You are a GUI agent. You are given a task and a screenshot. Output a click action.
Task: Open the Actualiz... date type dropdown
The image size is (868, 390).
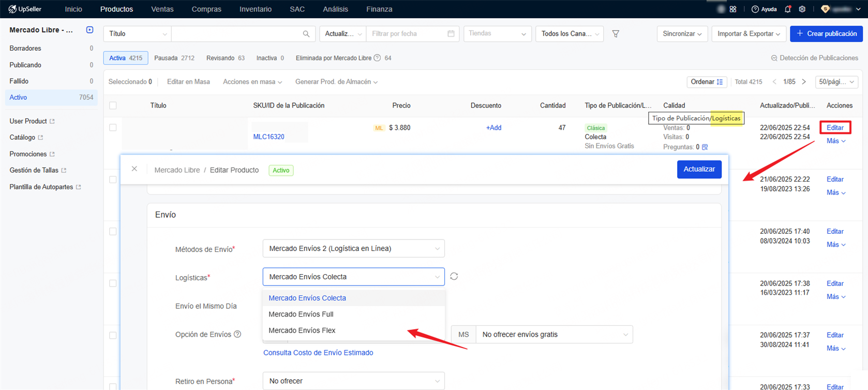343,34
